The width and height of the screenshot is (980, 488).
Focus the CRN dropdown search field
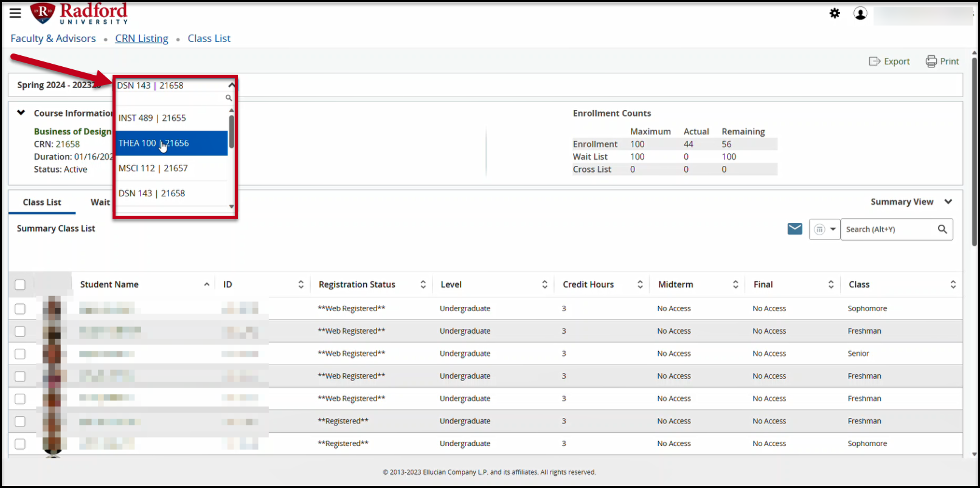[x=170, y=98]
